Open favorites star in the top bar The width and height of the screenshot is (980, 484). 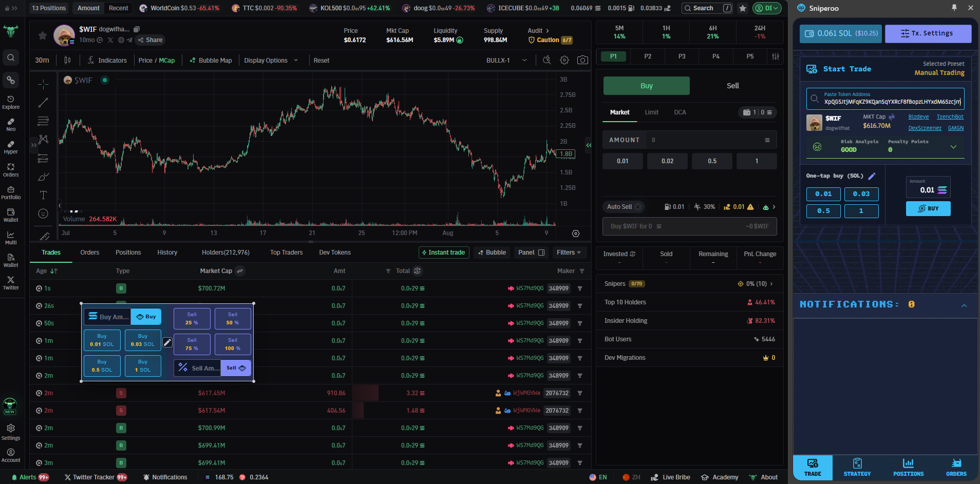(743, 8)
